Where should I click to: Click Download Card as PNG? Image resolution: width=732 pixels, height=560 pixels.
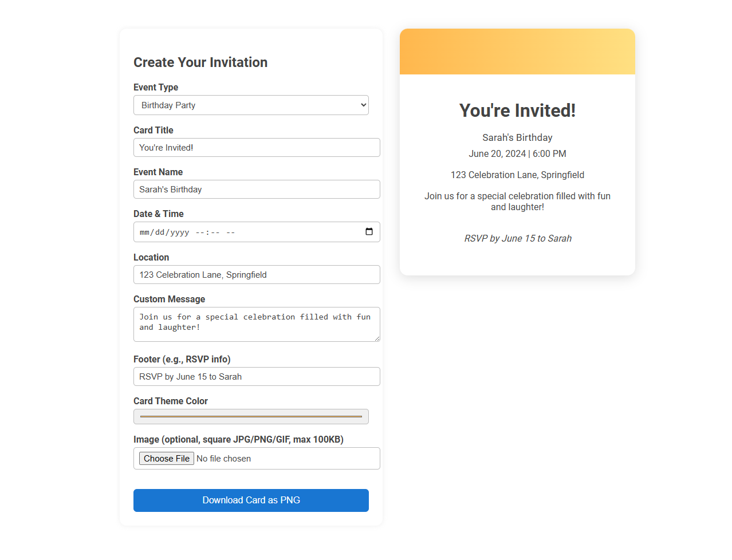(251, 500)
